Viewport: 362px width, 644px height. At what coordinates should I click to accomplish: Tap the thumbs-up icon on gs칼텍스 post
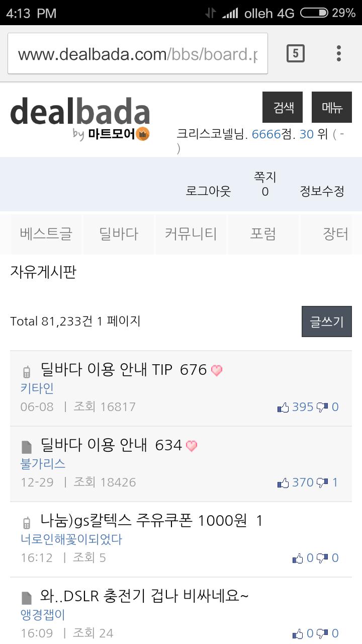[298, 558]
